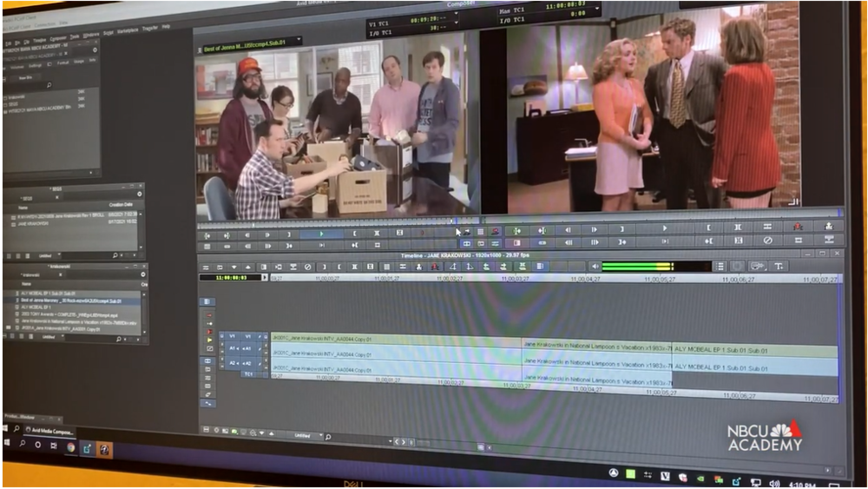The height and width of the screenshot is (489, 868).
Task: Click the overwrite trim red roller icon
Action: point(209,331)
